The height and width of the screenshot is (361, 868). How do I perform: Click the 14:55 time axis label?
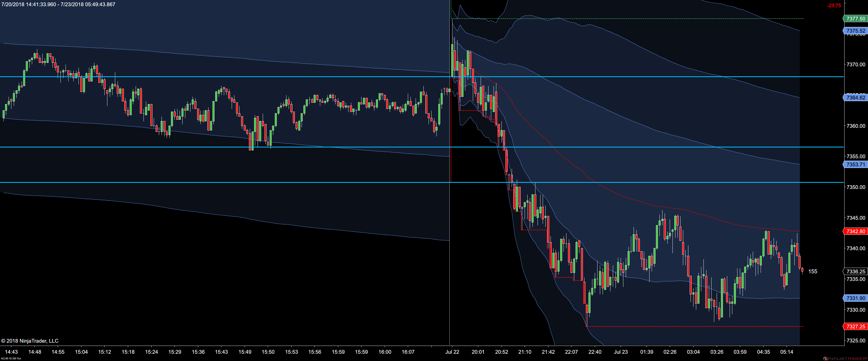coord(58,352)
